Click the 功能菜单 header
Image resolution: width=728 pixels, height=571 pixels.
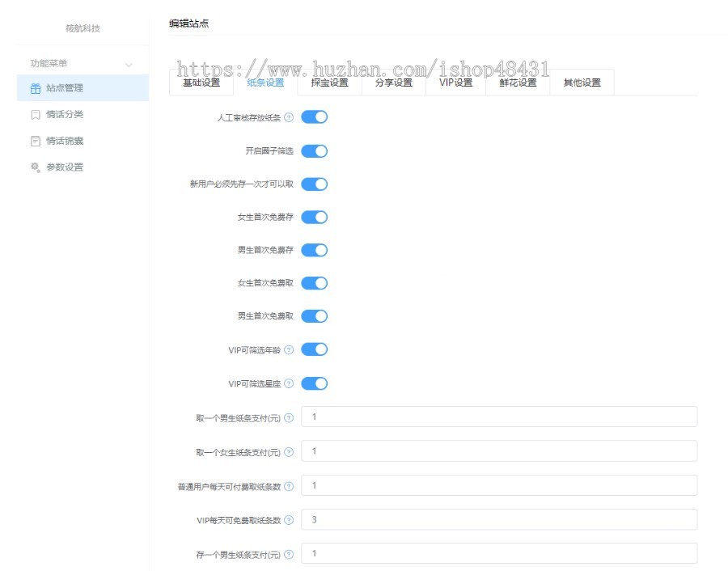point(83,64)
